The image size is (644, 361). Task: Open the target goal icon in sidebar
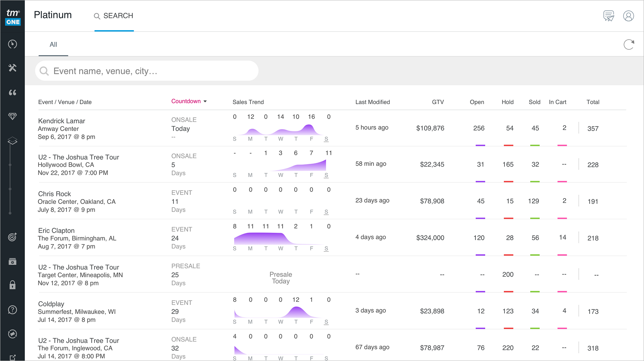tap(12, 237)
